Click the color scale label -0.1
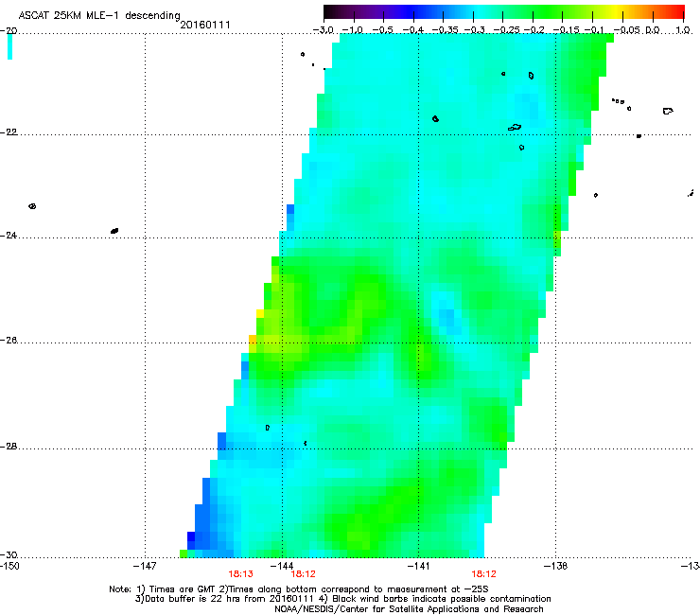 tap(594, 30)
